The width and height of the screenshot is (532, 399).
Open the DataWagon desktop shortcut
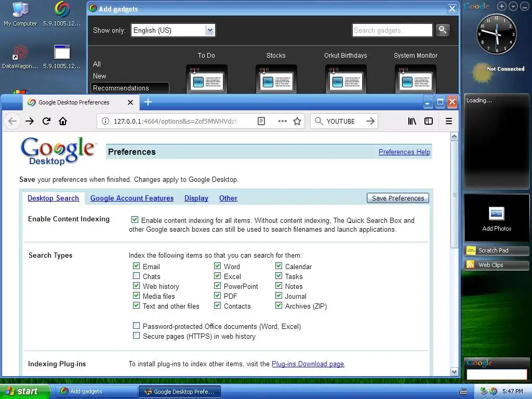tap(20, 57)
